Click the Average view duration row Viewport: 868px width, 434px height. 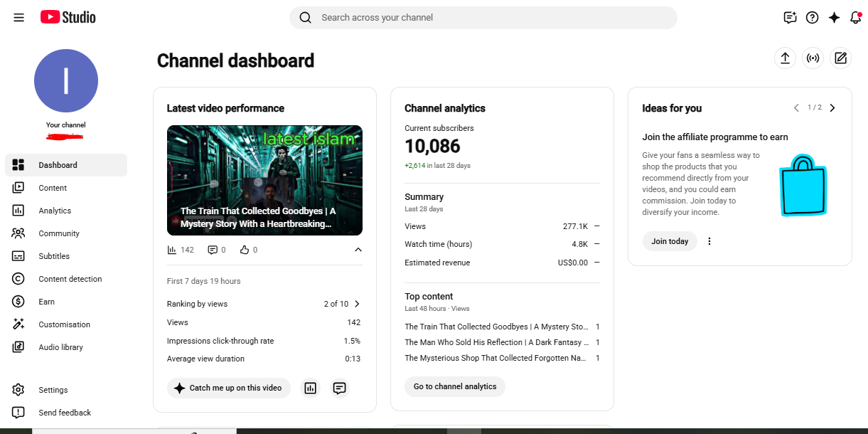[264, 359]
